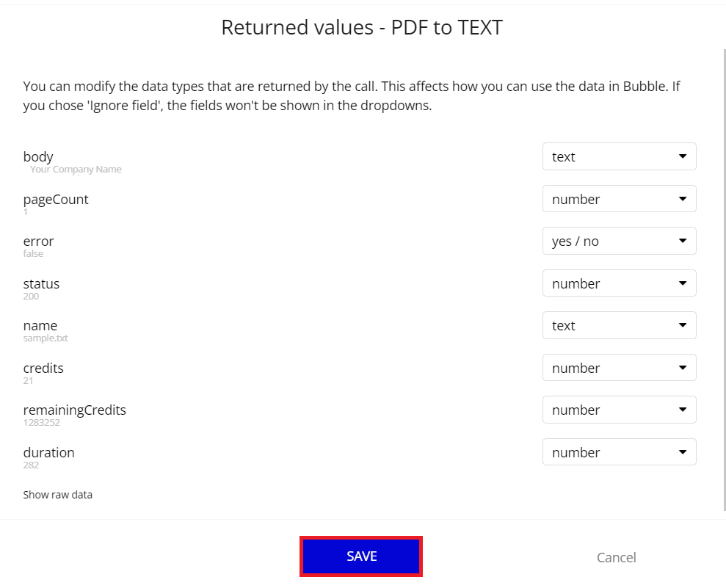The image size is (726, 588).
Task: Expand the duration type dropdown
Action: click(x=619, y=452)
